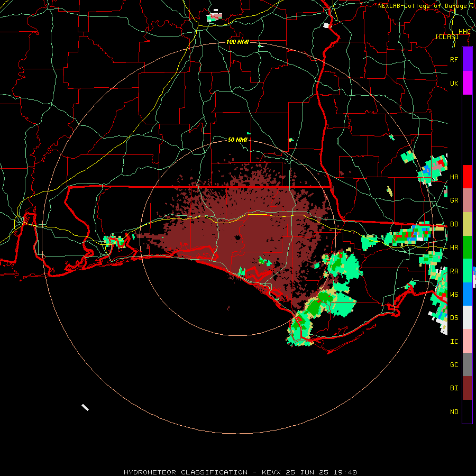Image resolution: width=476 pixels, height=476 pixels.
Task: Click the GC legend label
Action: coord(454,365)
